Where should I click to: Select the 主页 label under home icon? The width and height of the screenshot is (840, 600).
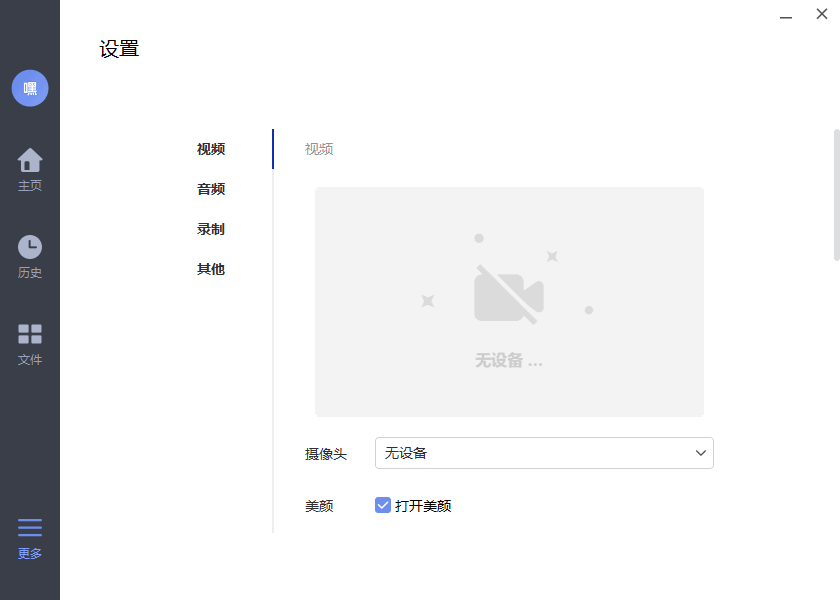tap(30, 186)
